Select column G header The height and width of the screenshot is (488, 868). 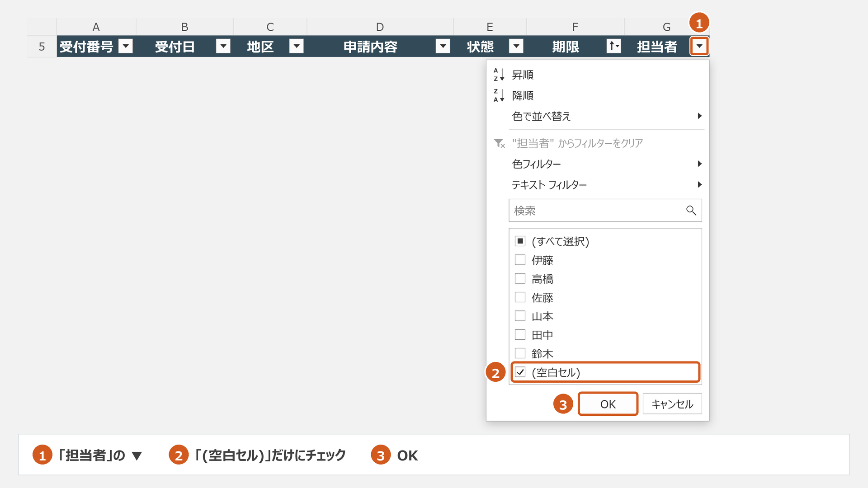667,27
